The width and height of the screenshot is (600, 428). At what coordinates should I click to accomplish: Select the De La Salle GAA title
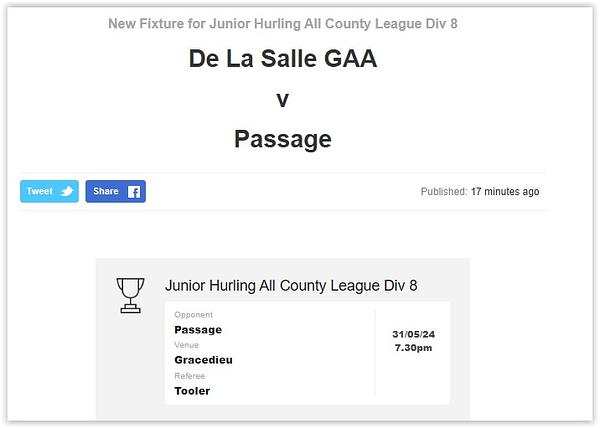coord(283,59)
